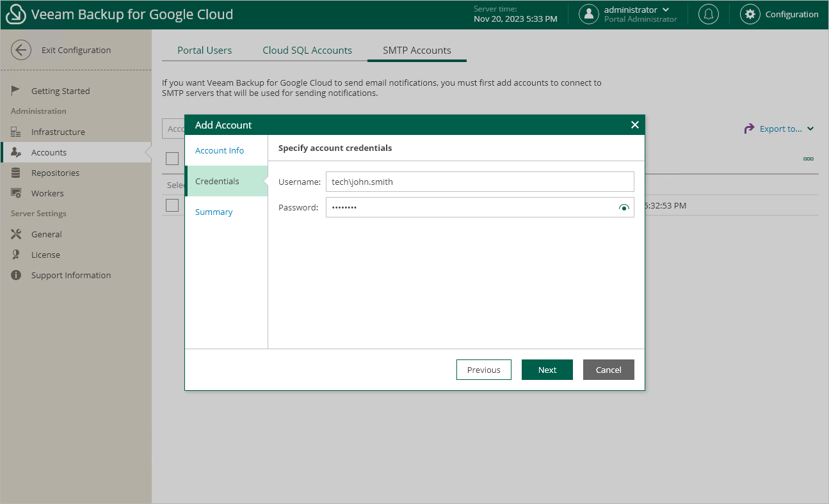829x504 pixels.
Task: Check the select-all header checkbox
Action: [x=172, y=159]
